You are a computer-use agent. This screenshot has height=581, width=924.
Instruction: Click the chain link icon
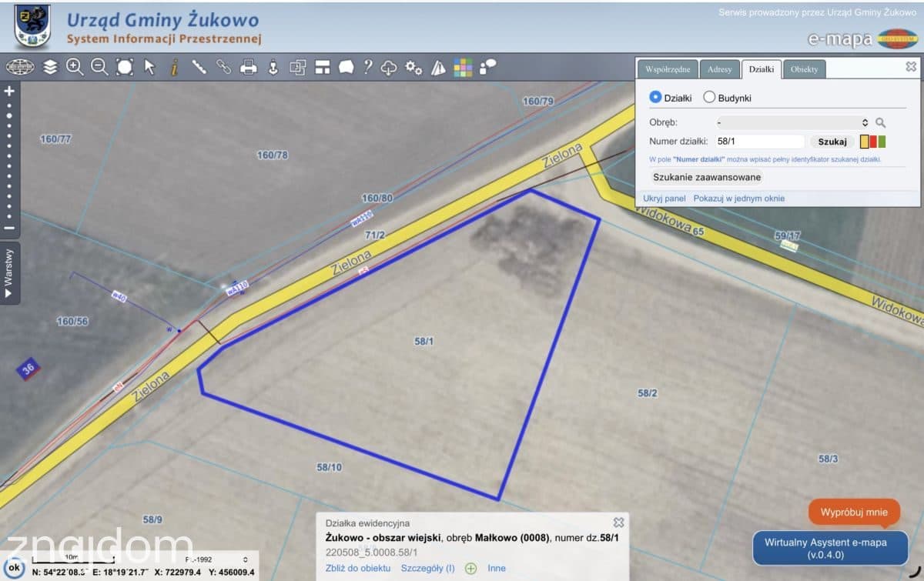tap(223, 67)
